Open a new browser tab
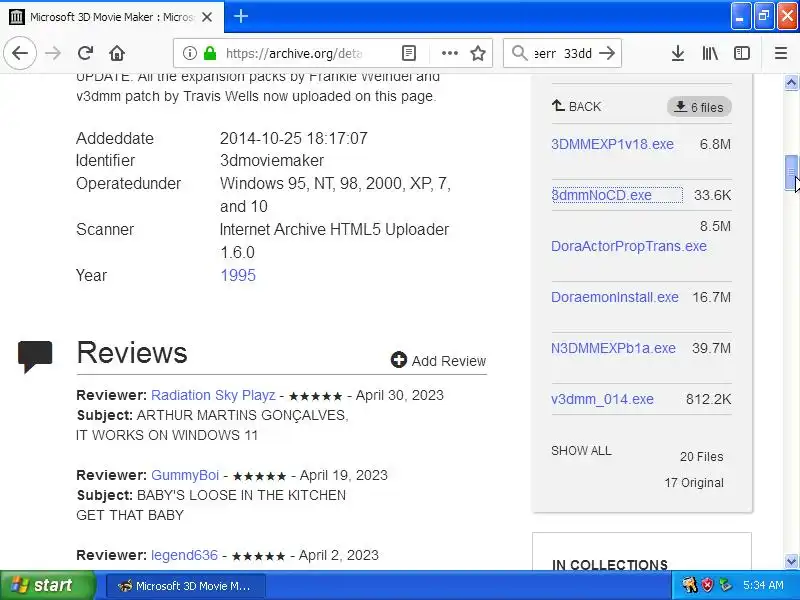 (x=241, y=16)
